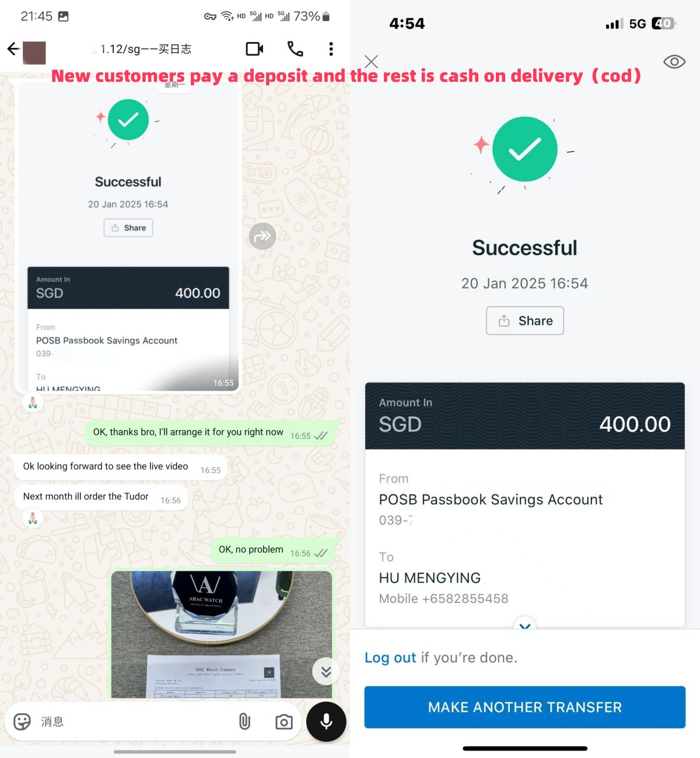The image size is (700, 758).
Task: Open the emoji sticker picker
Action: click(x=22, y=722)
